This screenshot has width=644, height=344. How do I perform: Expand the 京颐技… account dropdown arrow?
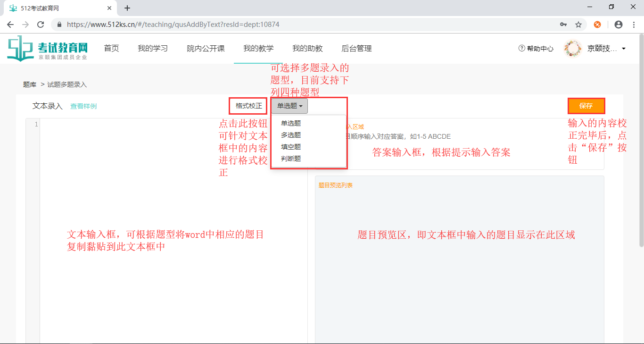click(x=624, y=49)
